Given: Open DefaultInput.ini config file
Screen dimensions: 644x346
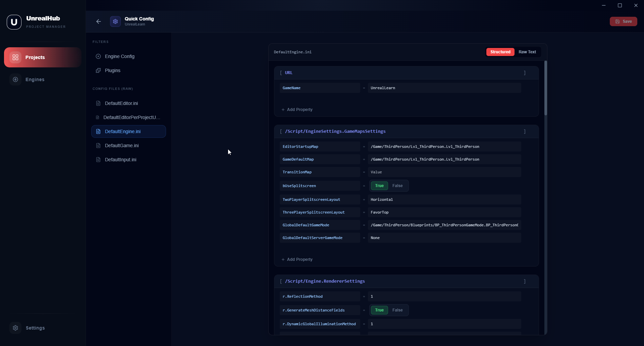Looking at the screenshot, I should (x=128, y=160).
